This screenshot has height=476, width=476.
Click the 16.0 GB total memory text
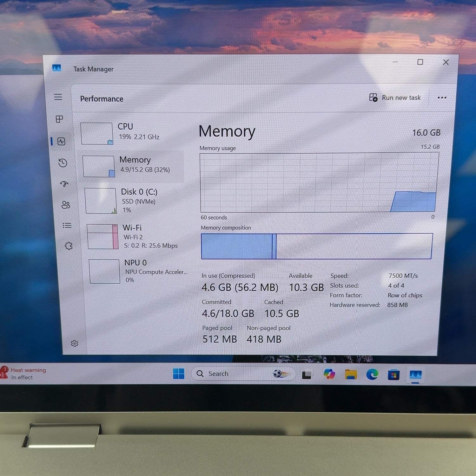426,133
